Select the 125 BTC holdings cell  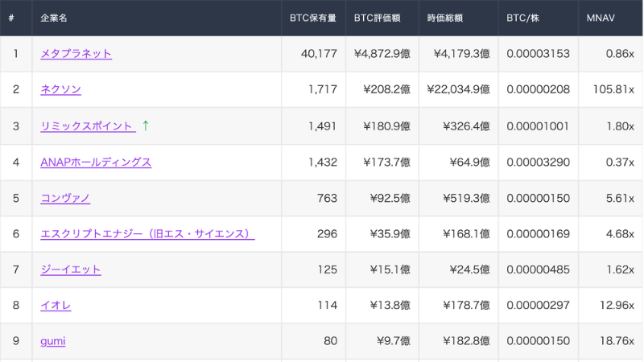(313, 269)
